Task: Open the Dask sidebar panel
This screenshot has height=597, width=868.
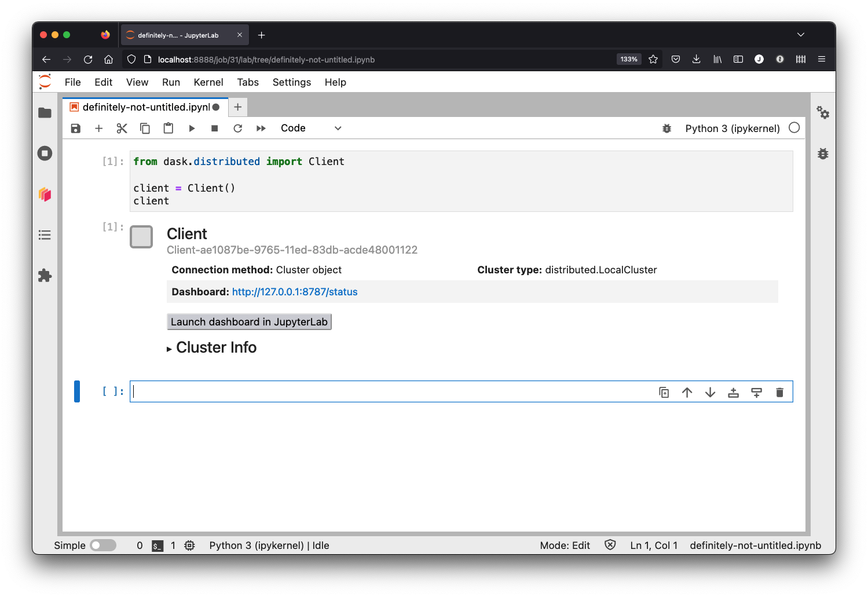Action: pyautogui.click(x=45, y=194)
